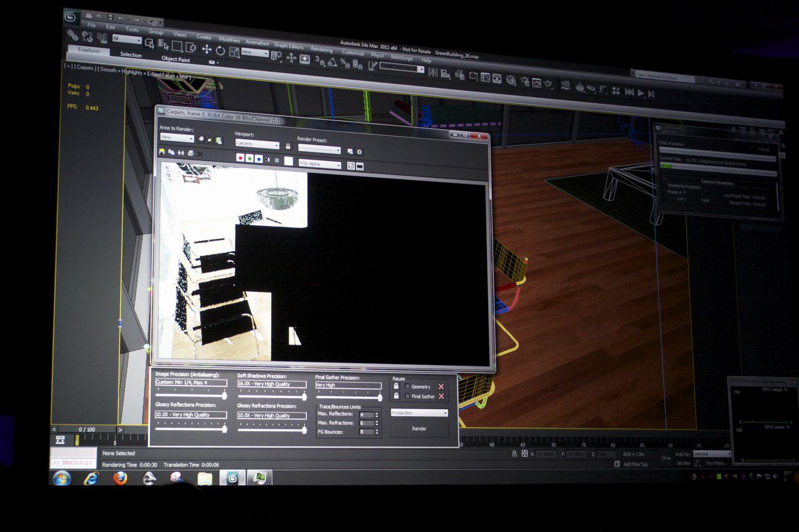Viewport: 799px width, 532px height.
Task: Open the Graph Editors menu
Action: coord(288,46)
